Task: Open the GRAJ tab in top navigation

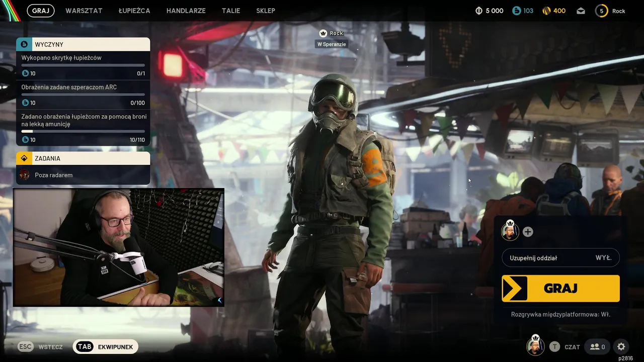Action: tap(41, 11)
